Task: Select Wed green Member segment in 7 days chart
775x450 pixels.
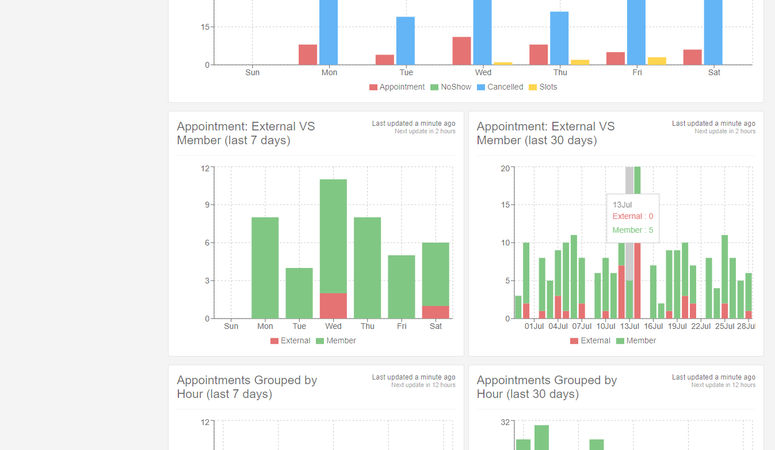Action: [x=333, y=236]
